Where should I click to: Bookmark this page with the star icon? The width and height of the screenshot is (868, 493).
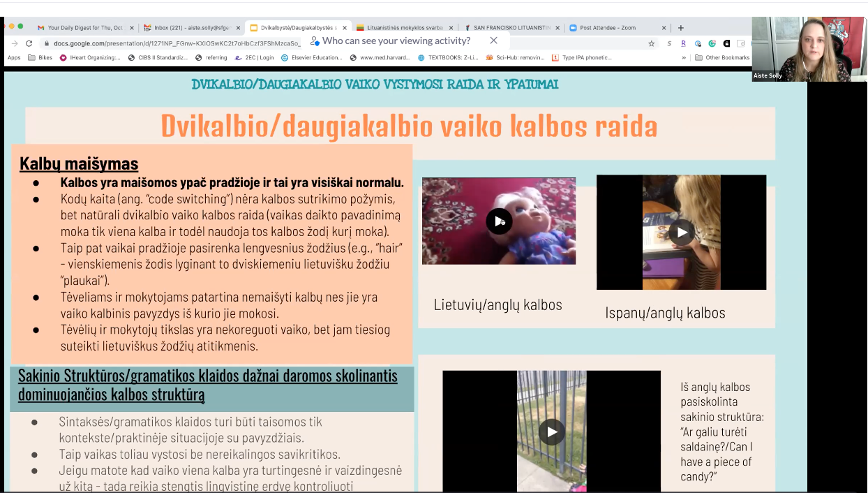pyautogui.click(x=651, y=43)
